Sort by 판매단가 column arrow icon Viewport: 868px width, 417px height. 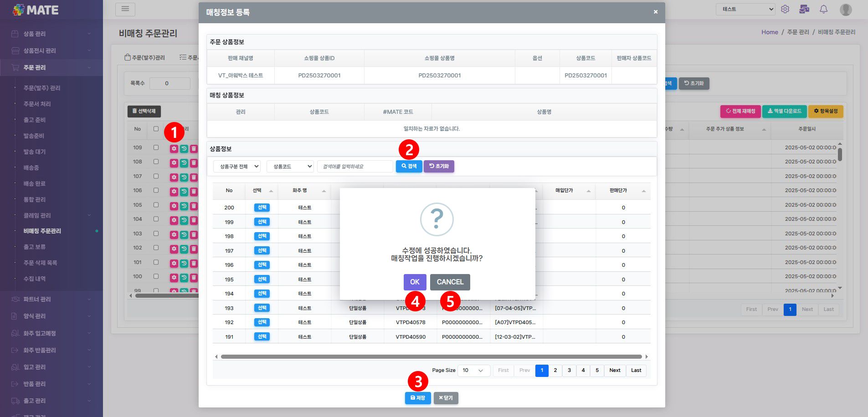[x=644, y=191]
